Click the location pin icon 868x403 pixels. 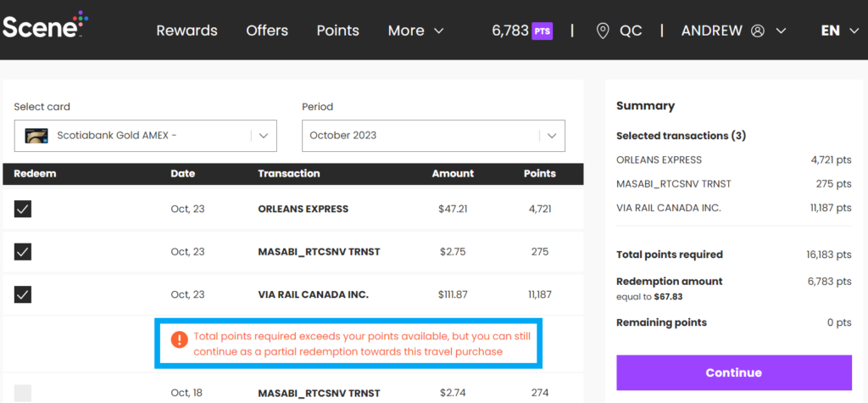tap(603, 31)
